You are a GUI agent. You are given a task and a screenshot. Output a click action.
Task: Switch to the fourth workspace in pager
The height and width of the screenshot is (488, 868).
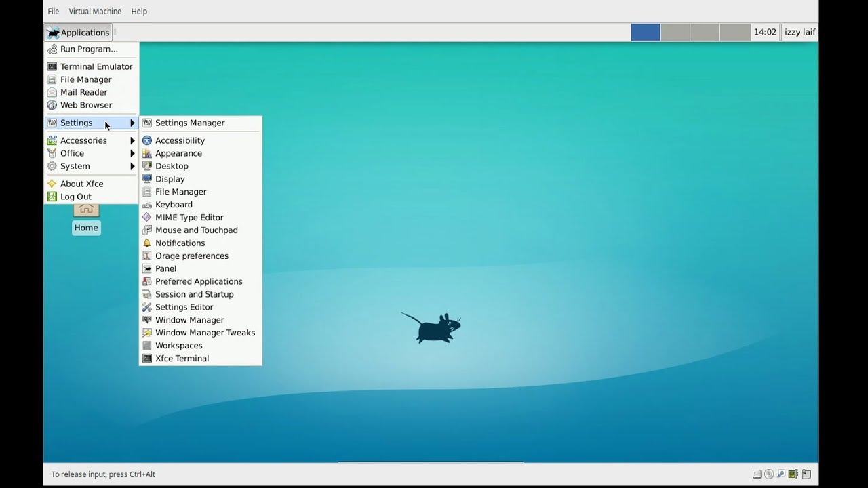(x=735, y=32)
